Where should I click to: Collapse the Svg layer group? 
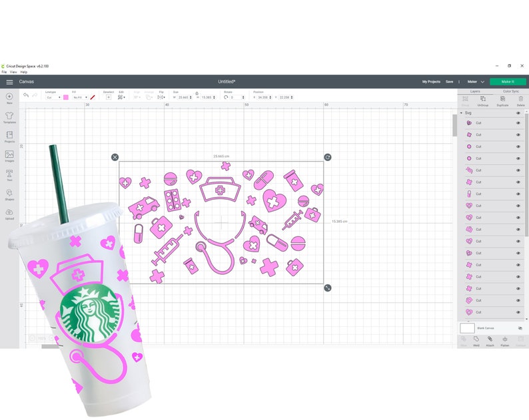pyautogui.click(x=461, y=113)
